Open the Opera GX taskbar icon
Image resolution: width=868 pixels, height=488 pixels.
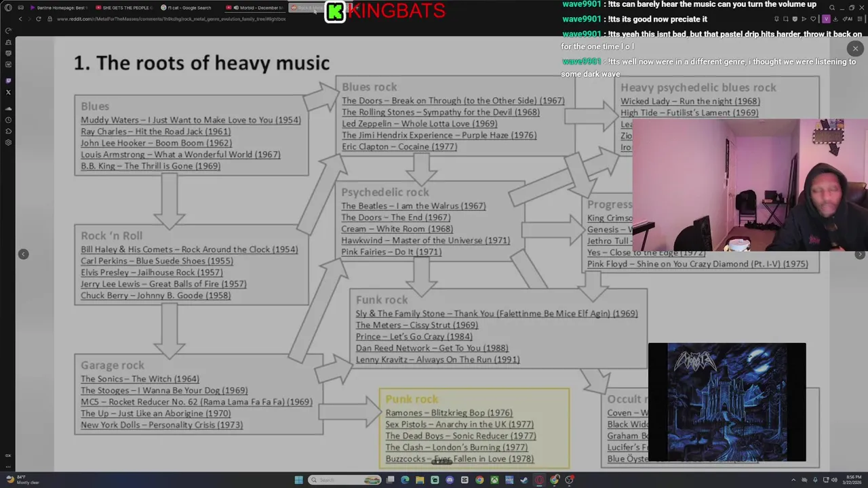point(539,480)
